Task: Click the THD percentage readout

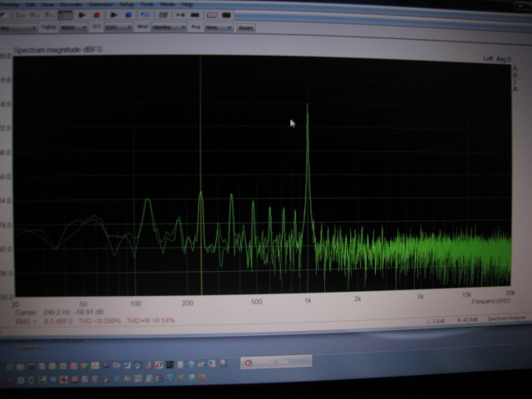Action: (100, 321)
